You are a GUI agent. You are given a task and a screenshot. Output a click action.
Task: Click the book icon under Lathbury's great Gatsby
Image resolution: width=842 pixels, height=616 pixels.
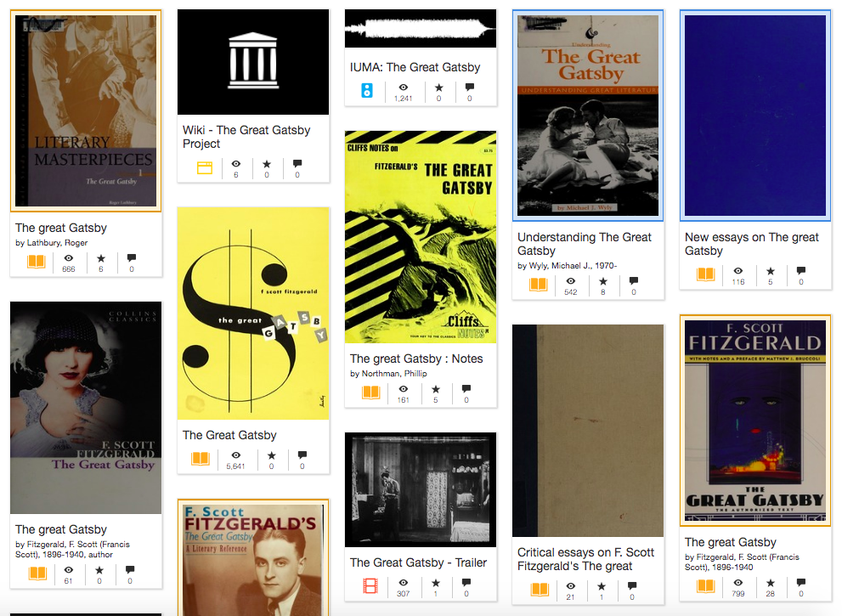pyautogui.click(x=37, y=262)
